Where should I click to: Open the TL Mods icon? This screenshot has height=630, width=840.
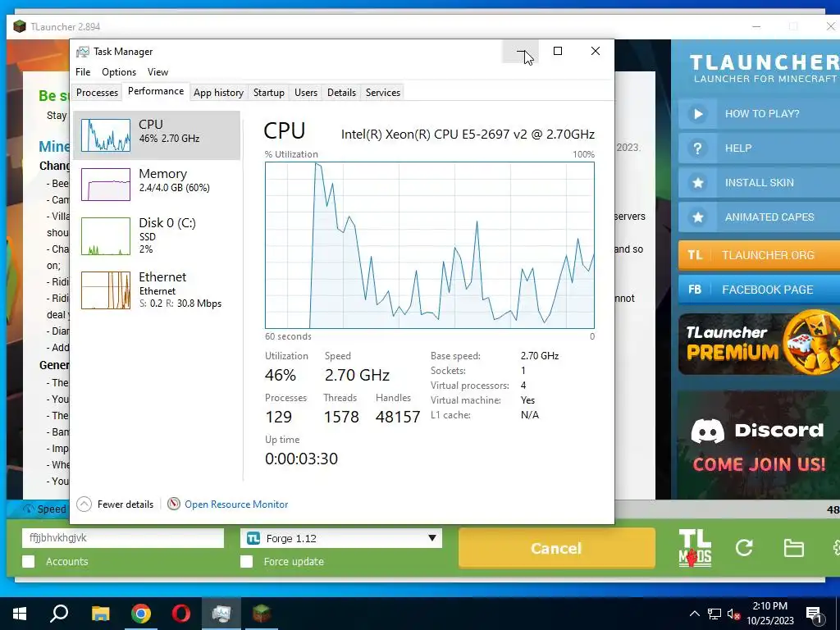coord(695,548)
